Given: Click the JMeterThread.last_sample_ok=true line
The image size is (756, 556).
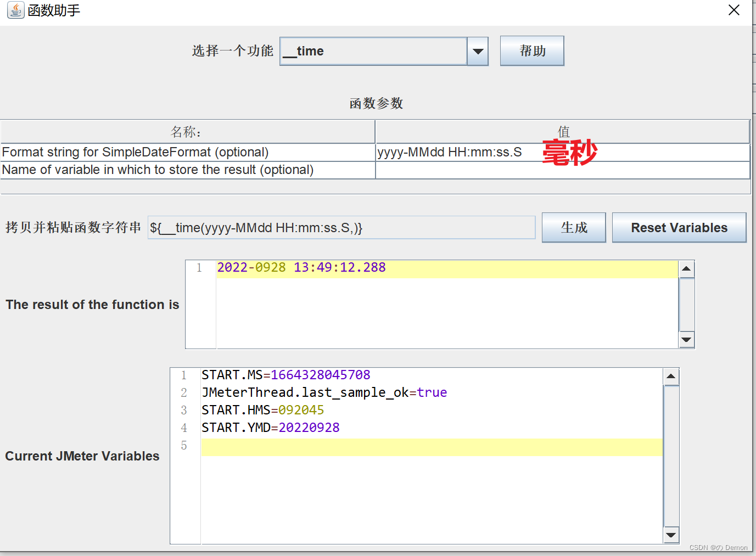Looking at the screenshot, I should 324,392.
